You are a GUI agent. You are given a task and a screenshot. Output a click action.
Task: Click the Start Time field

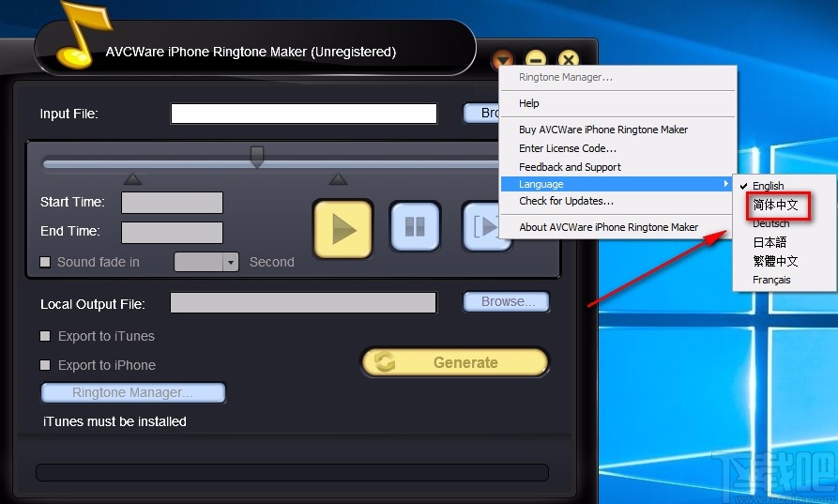tap(172, 203)
